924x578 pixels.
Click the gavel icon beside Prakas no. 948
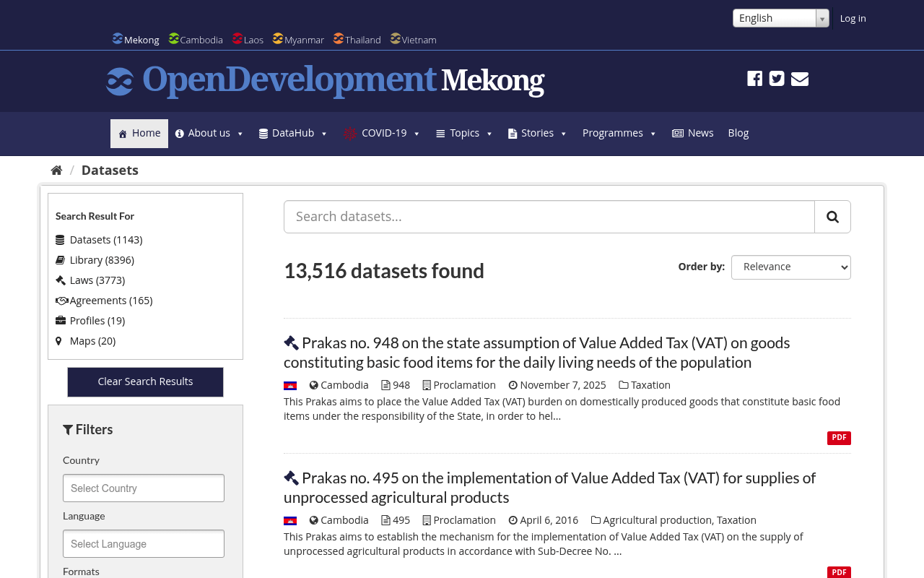[291, 343]
